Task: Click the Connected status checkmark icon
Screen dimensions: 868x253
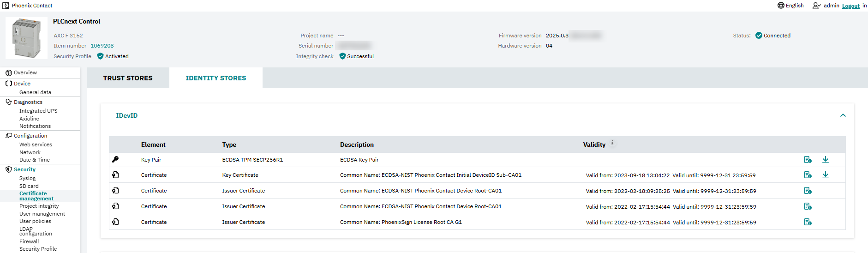Action: tap(759, 36)
